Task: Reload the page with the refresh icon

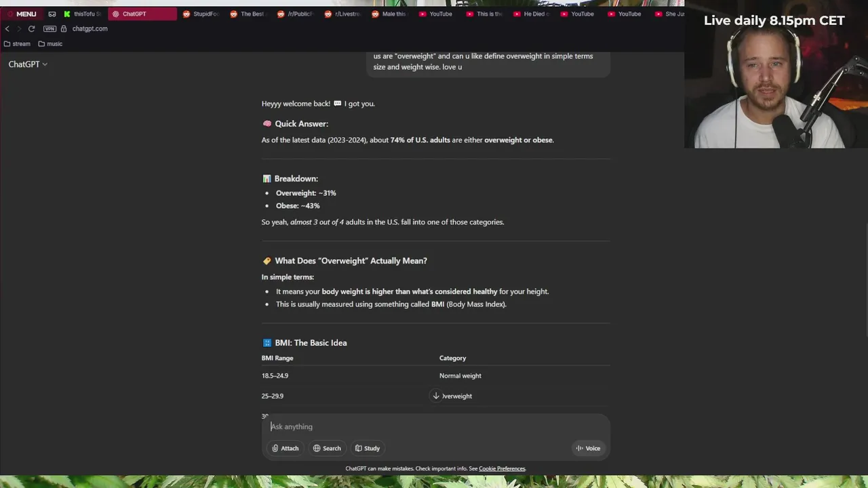Action: coord(31,28)
